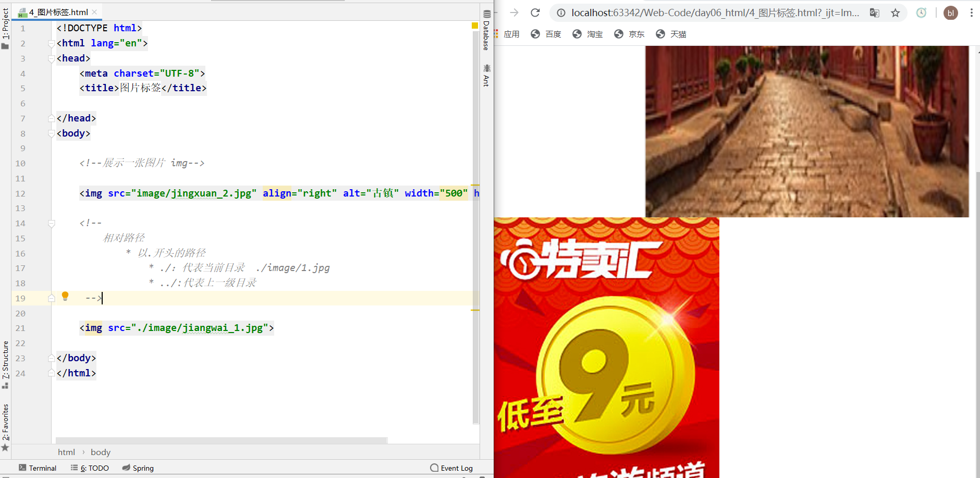Viewport: 980px width, 478px height.
Task: Open Google Translate icon in address bar
Action: pyautogui.click(x=875, y=13)
